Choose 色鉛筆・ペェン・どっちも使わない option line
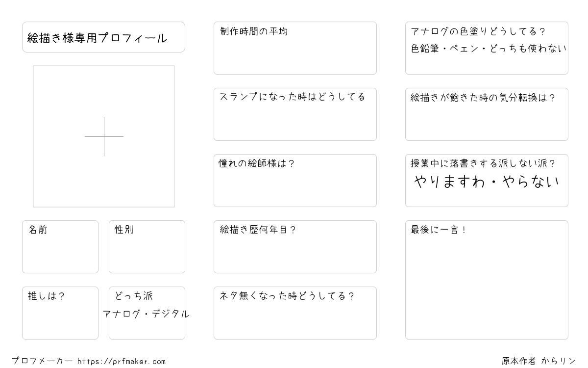The height and width of the screenshot is (368, 588). pyautogui.click(x=489, y=49)
